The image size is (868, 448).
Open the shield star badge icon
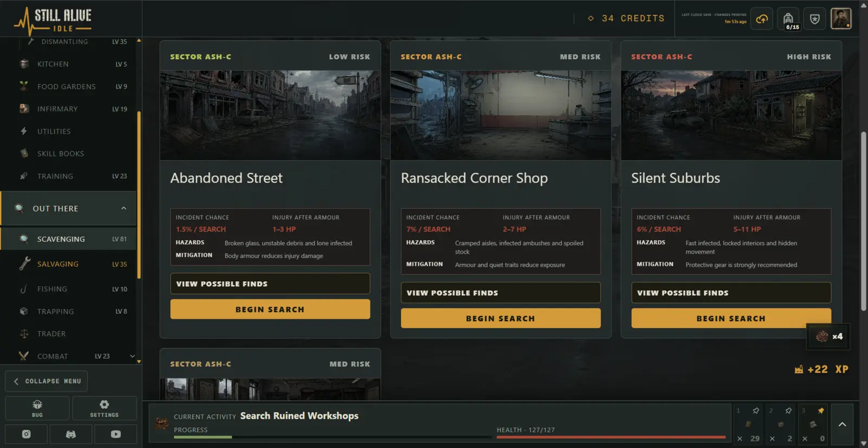[814, 19]
